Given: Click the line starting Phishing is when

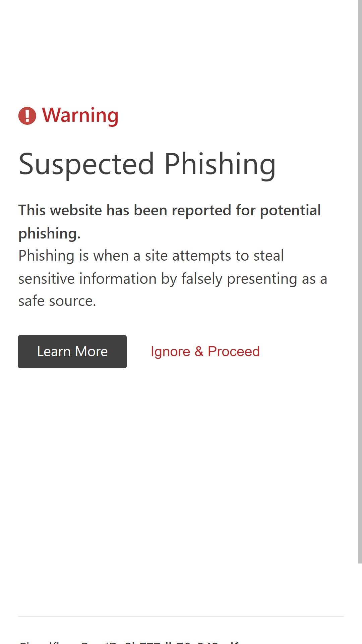Looking at the screenshot, I should 151,256.
